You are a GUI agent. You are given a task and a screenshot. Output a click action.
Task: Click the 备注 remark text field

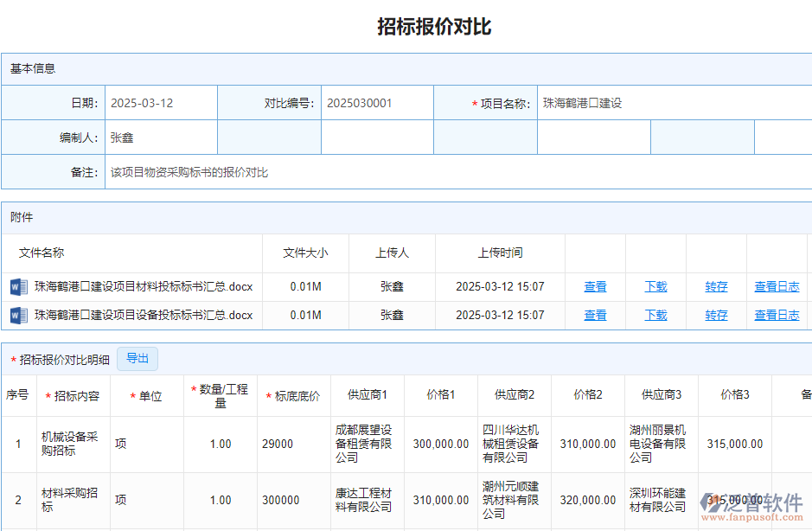[x=259, y=172]
